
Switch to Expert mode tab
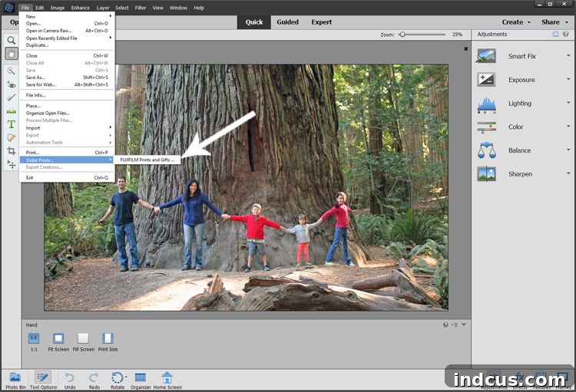pyautogui.click(x=322, y=22)
